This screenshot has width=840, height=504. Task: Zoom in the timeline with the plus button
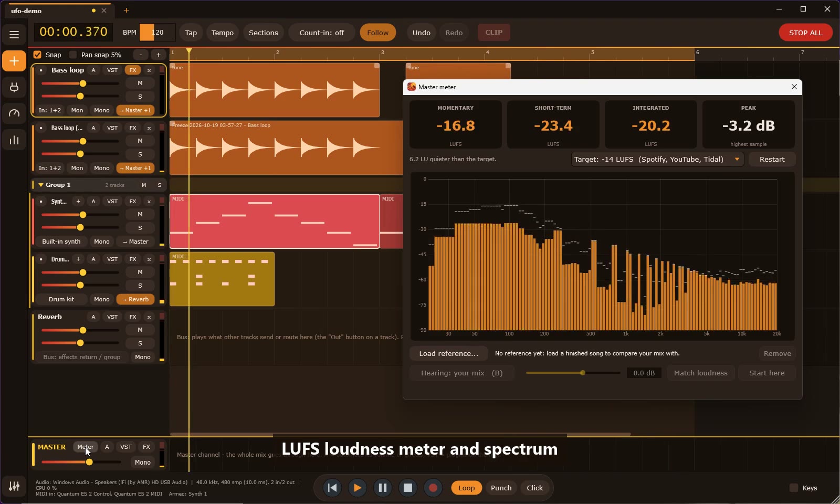[x=159, y=55]
